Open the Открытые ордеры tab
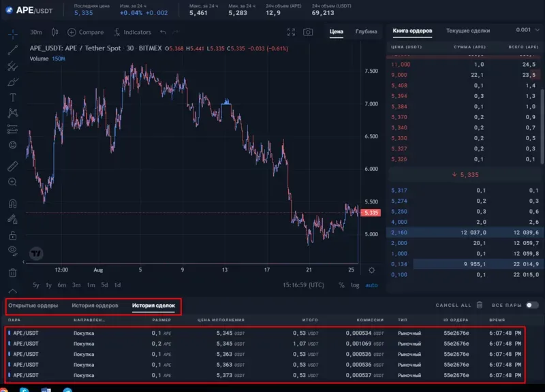Image resolution: width=545 pixels, height=392 pixels. coord(33,306)
